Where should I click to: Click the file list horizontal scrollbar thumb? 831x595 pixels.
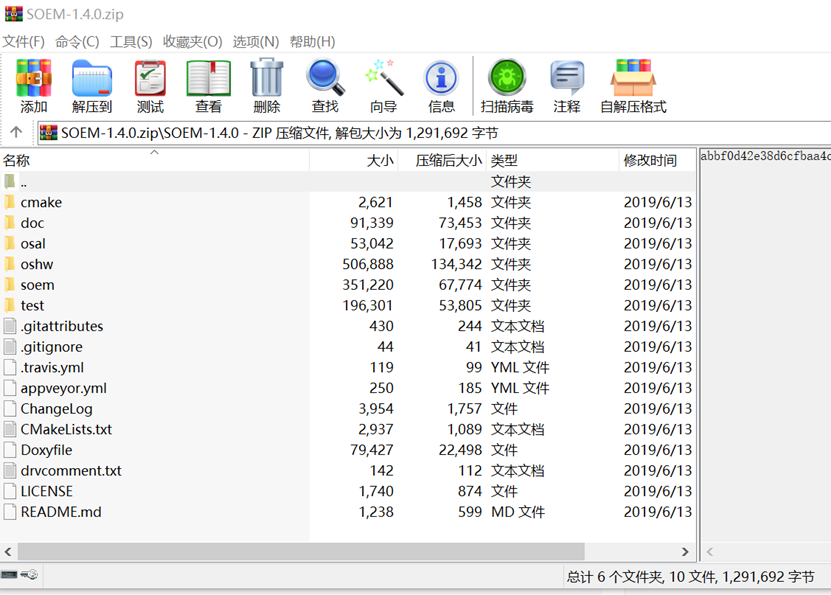point(301,552)
